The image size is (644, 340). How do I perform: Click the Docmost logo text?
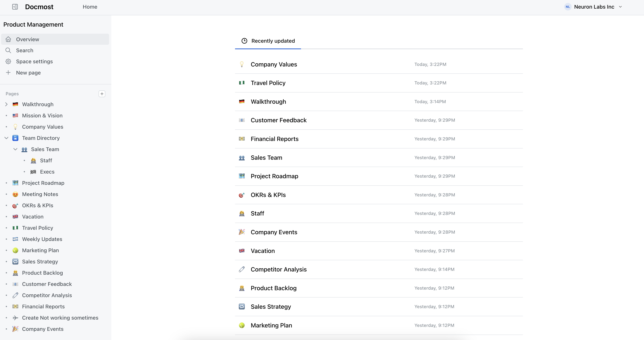39,7
